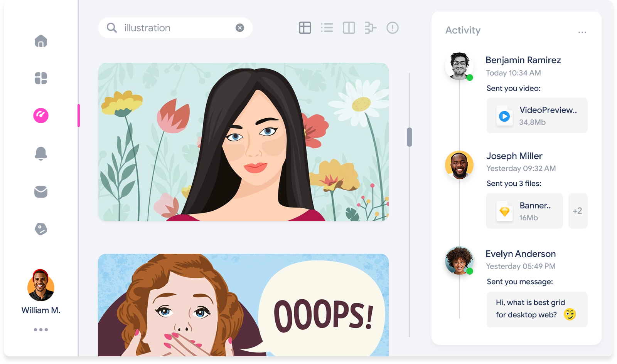
Task: Open Activity panel more options menu
Action: (x=582, y=32)
